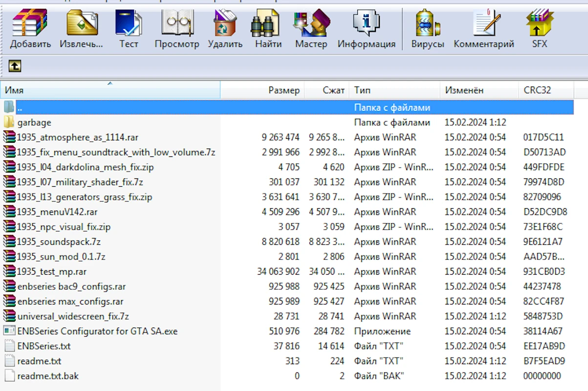The image size is (588, 391).
Task: Launch the Мастер (Wizard) tool
Action: [311, 24]
